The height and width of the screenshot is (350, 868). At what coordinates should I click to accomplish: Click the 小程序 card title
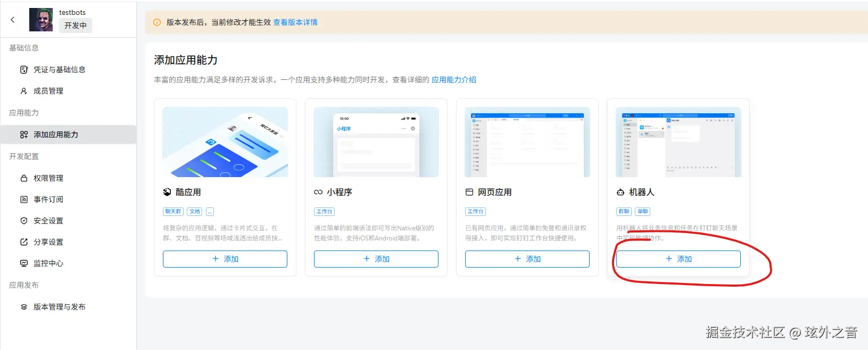340,192
